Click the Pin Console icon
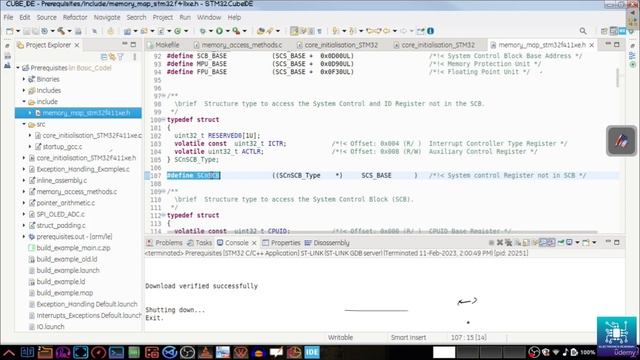The height and width of the screenshot is (360, 640). 561,243
